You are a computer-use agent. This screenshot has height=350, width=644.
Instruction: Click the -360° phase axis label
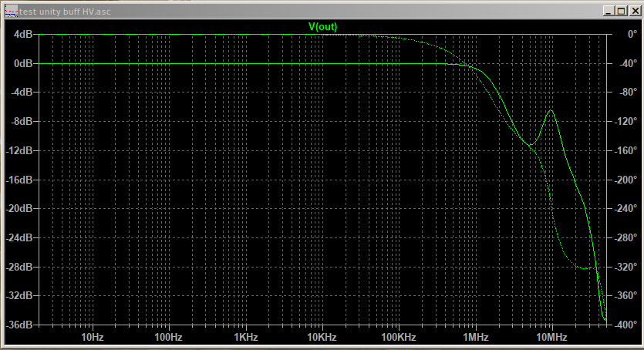[625, 295]
